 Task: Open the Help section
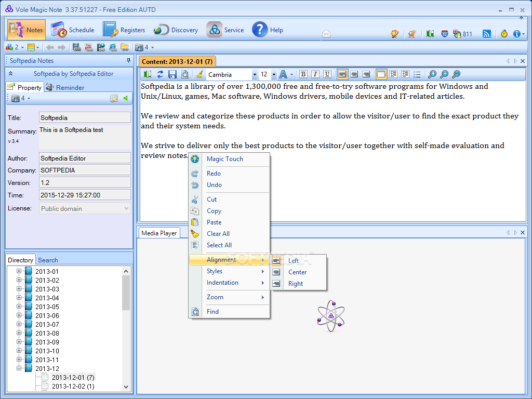268,30
